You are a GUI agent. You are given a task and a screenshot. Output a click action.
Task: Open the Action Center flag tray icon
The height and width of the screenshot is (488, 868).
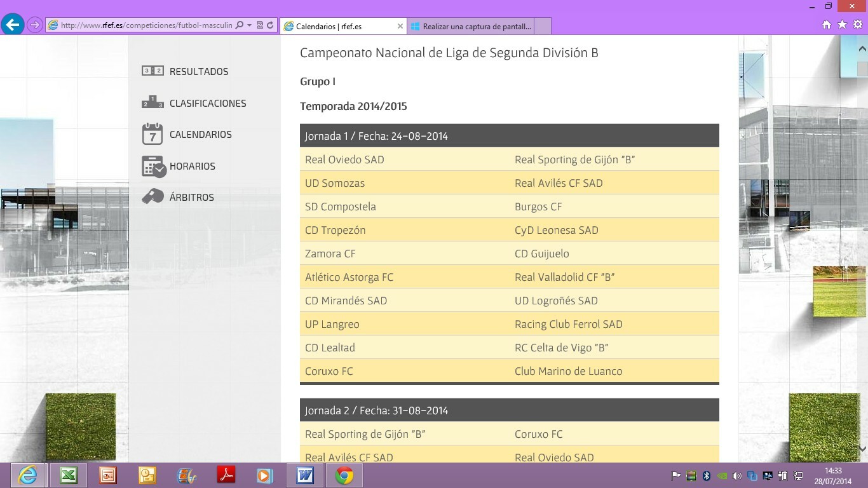click(675, 475)
